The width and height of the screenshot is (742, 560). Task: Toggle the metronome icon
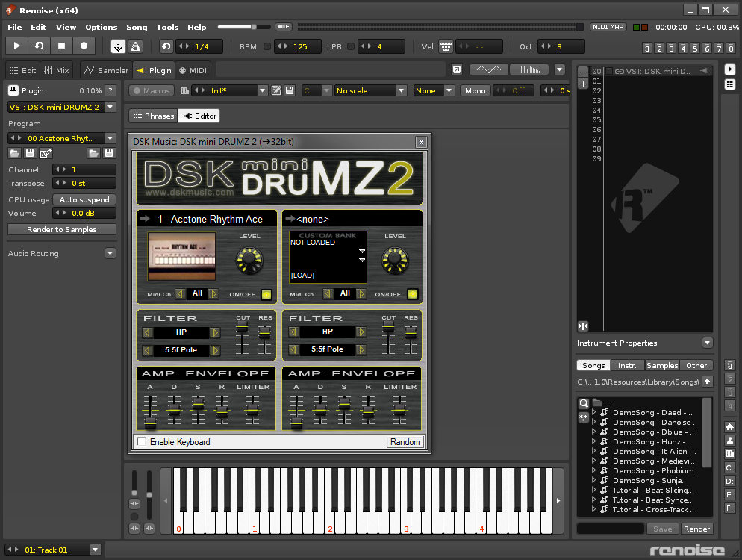[136, 46]
